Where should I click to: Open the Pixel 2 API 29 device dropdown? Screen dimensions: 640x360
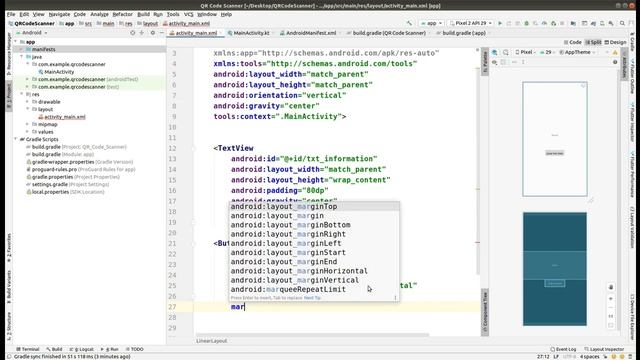pyautogui.click(x=470, y=23)
